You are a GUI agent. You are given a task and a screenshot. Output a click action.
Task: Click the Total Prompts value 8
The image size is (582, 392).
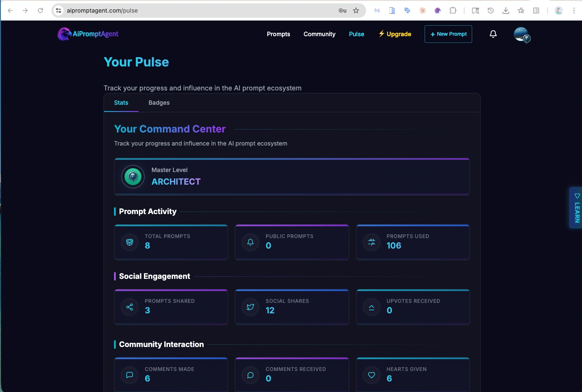147,246
